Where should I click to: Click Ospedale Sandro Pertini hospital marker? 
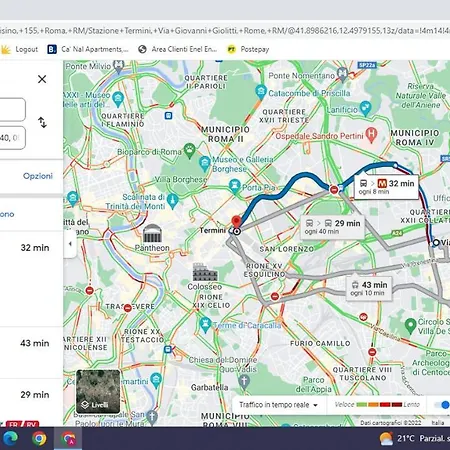pos(371,134)
